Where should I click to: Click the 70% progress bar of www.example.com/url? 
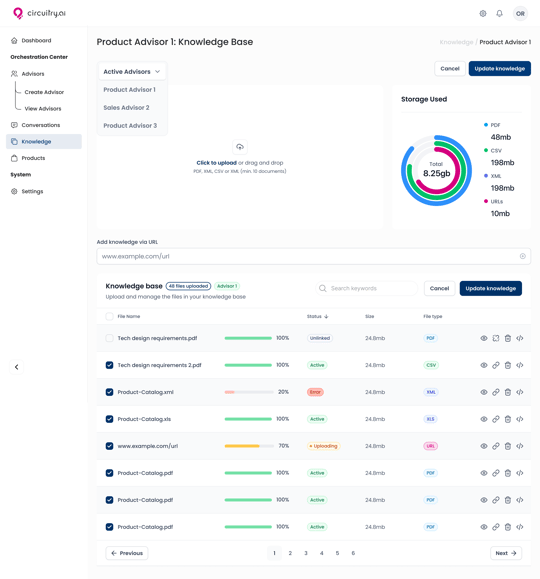point(249,446)
